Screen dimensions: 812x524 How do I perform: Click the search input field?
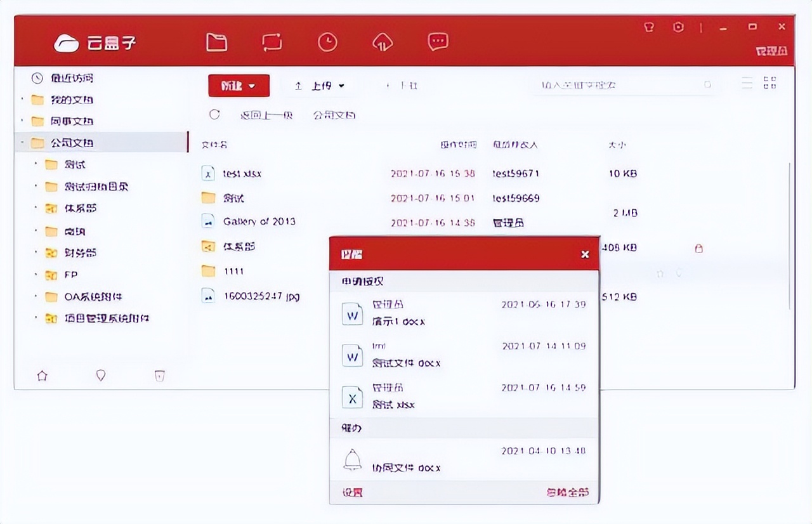[622, 84]
